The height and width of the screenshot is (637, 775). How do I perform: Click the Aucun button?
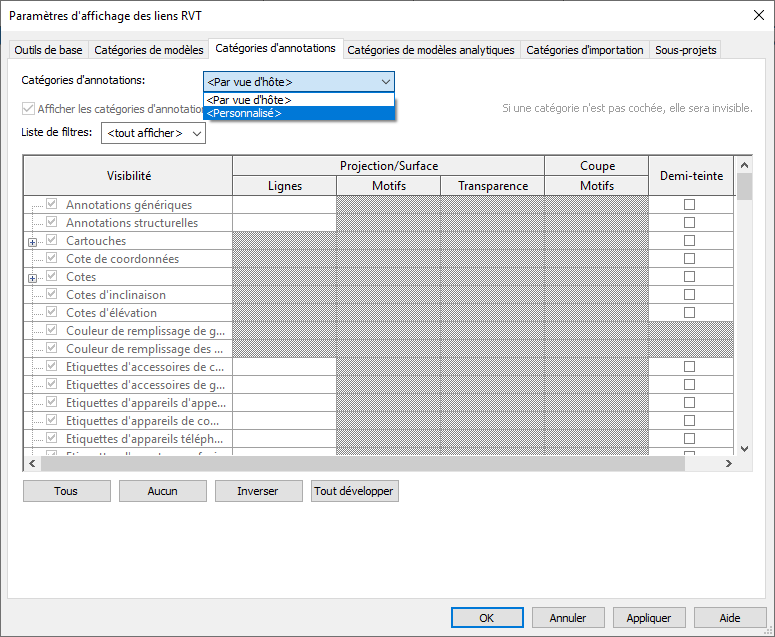tap(162, 491)
